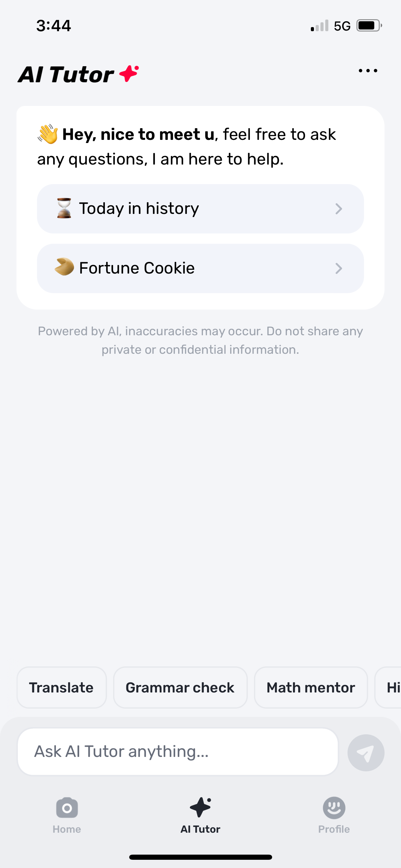Screen dimensions: 401x868
Task: Open the Fortune Cookie suggestion
Action: (x=200, y=268)
